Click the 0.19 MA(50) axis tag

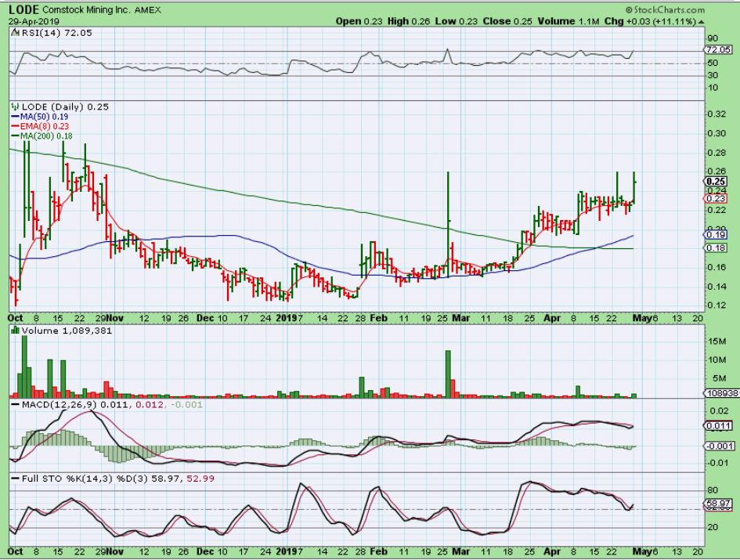(x=717, y=234)
